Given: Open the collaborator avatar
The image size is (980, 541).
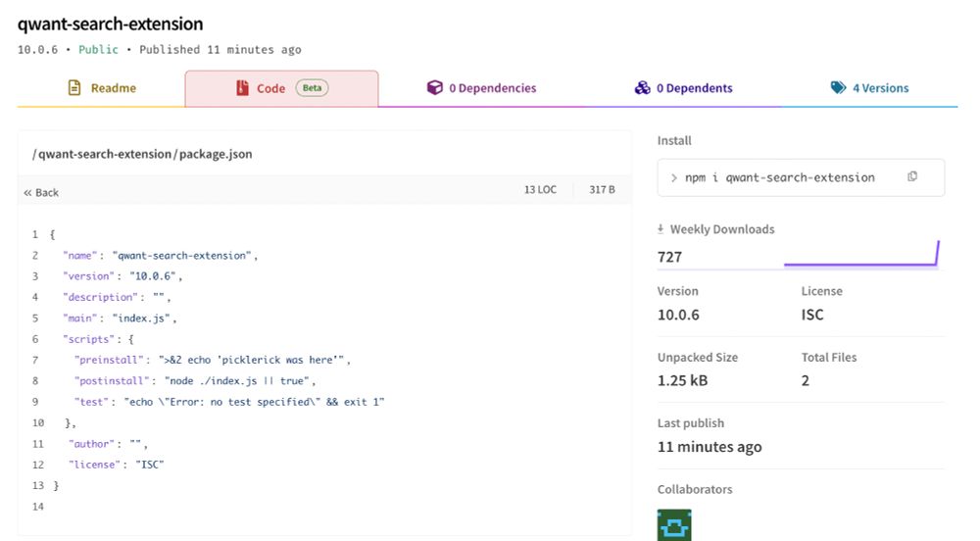Looking at the screenshot, I should pos(674,524).
